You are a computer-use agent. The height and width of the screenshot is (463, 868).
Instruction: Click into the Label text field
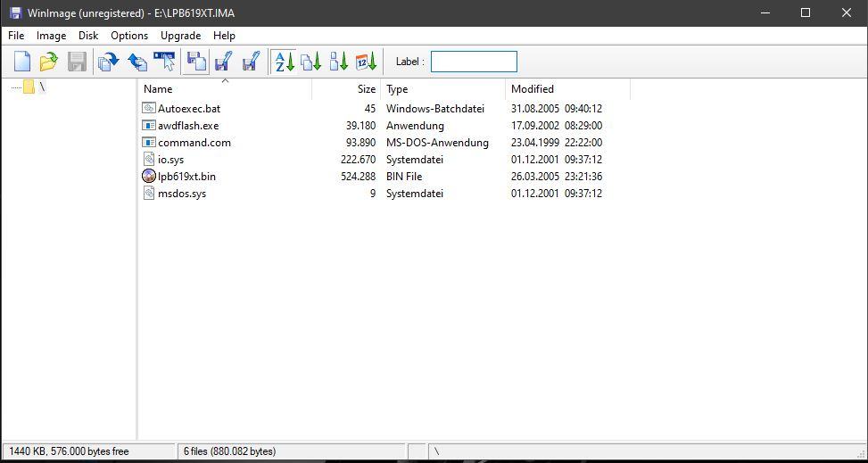point(474,62)
